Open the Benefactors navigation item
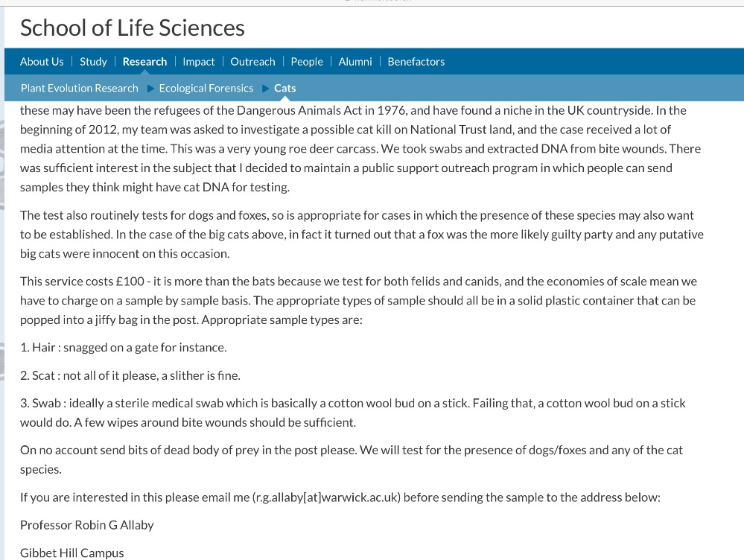Screen dimensions: 744x560 point(416,61)
